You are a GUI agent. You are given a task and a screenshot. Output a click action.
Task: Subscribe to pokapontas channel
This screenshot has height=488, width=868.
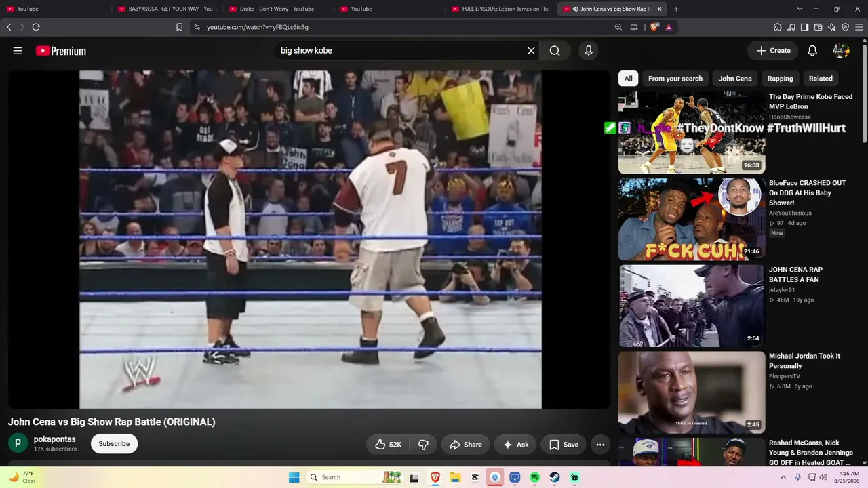[114, 444]
